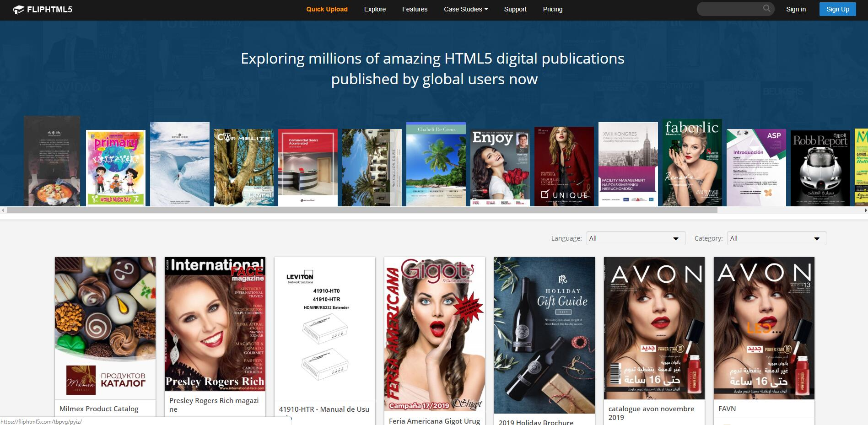This screenshot has width=868, height=425.
Task: Expand the Case Studies dropdown menu
Action: [x=465, y=9]
